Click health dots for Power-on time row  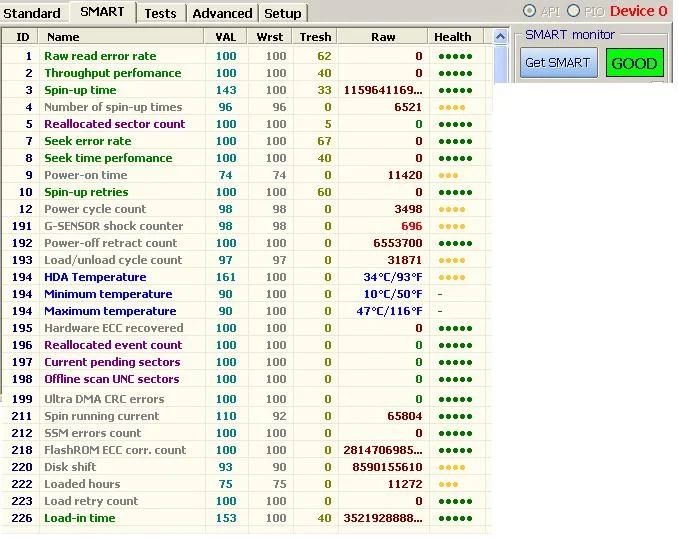click(449, 176)
